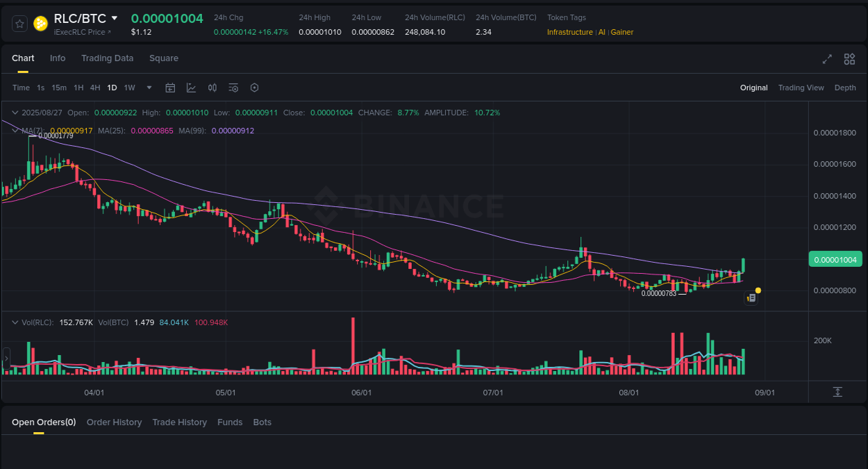Click the favorite star for RLC/BTC
Screen dimensions: 868x469
19,23
